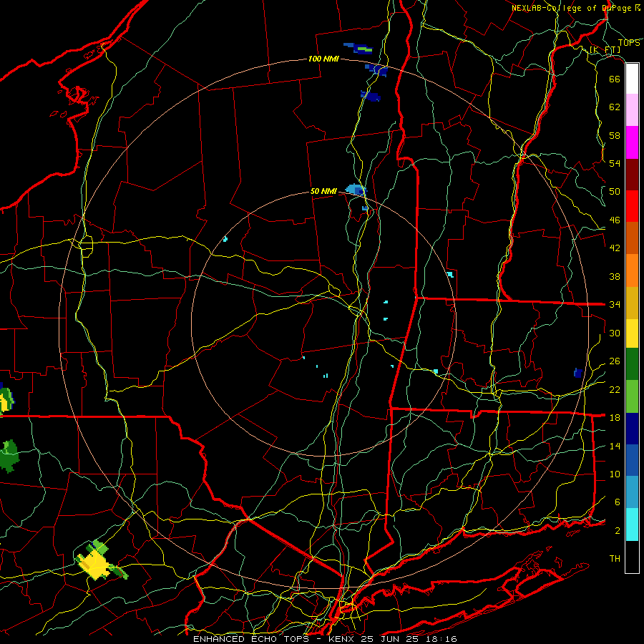
Task: Click the legend value 26
Action: 615,361
